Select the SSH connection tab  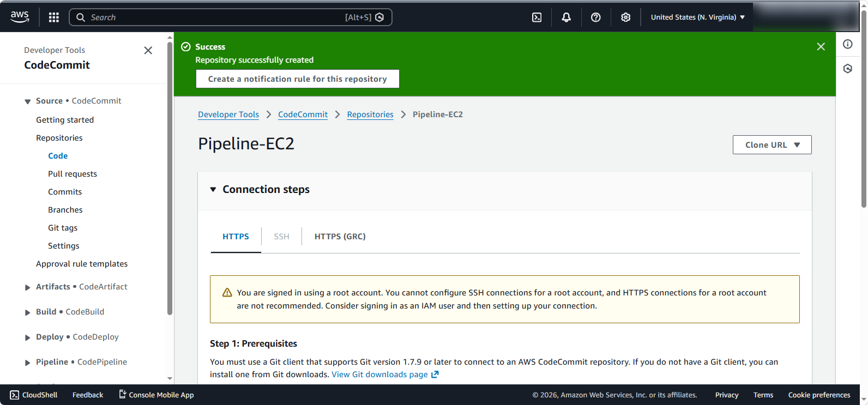tap(281, 237)
